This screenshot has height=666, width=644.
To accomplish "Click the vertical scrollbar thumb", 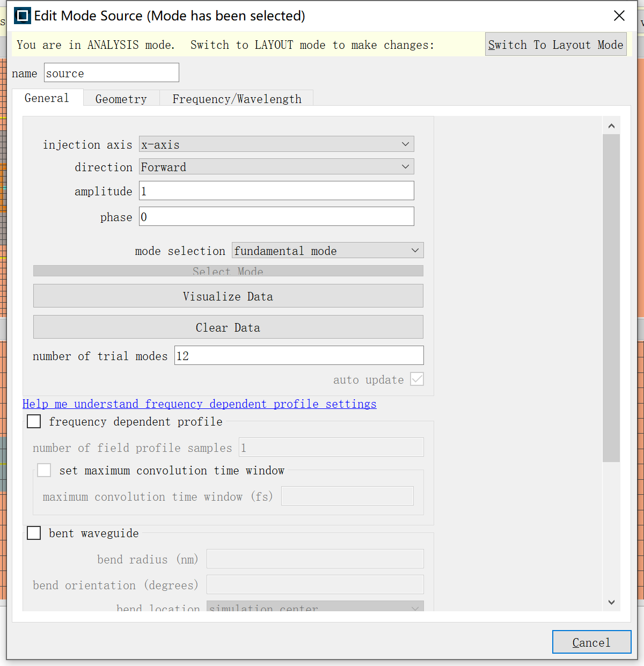I will (611, 298).
